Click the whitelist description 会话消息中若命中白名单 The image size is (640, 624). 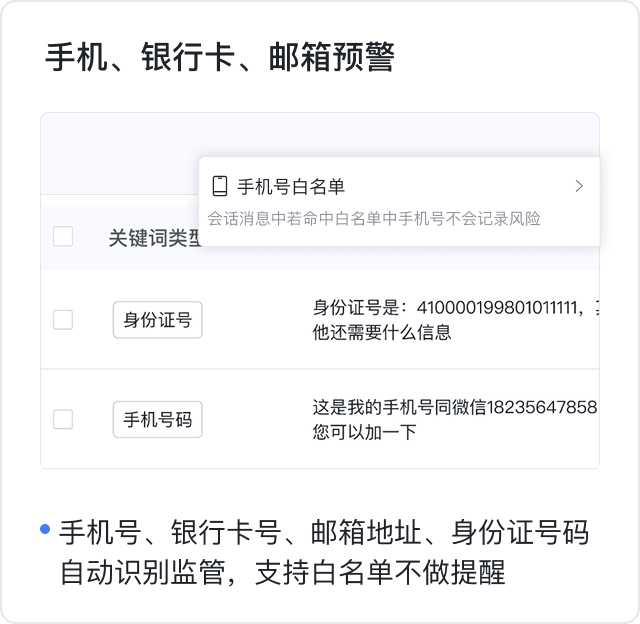[373, 218]
